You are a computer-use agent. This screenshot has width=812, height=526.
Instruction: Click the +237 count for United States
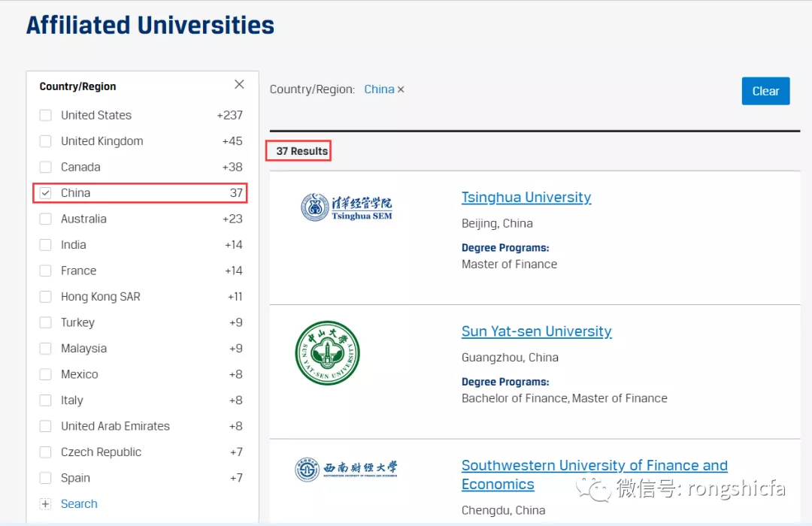click(230, 115)
